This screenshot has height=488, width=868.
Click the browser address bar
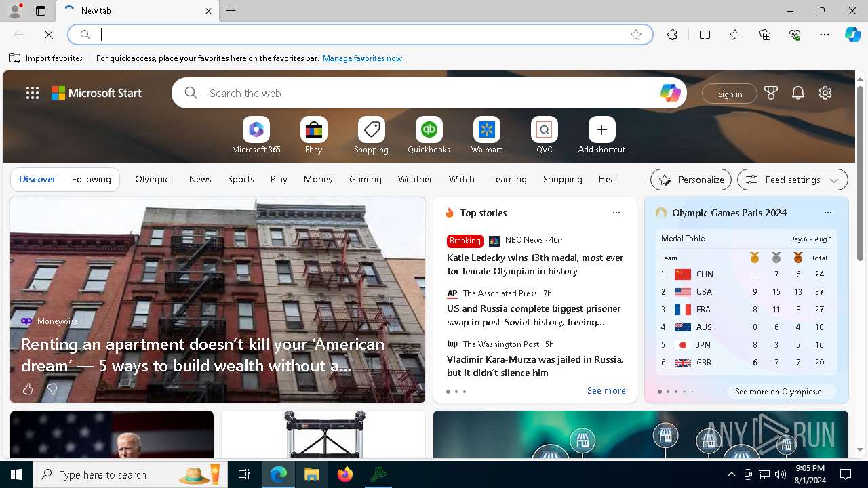coord(359,35)
